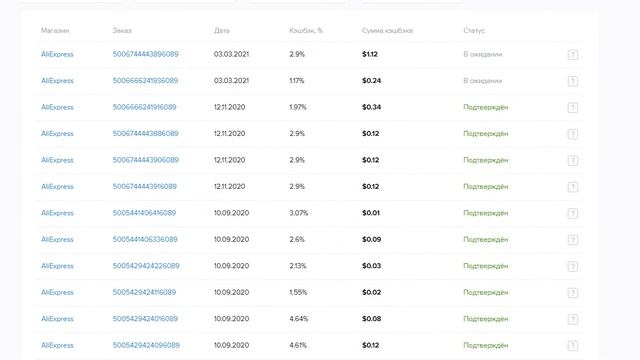Open help icon for order 5006666241916089
The image size is (640, 360).
tap(573, 108)
